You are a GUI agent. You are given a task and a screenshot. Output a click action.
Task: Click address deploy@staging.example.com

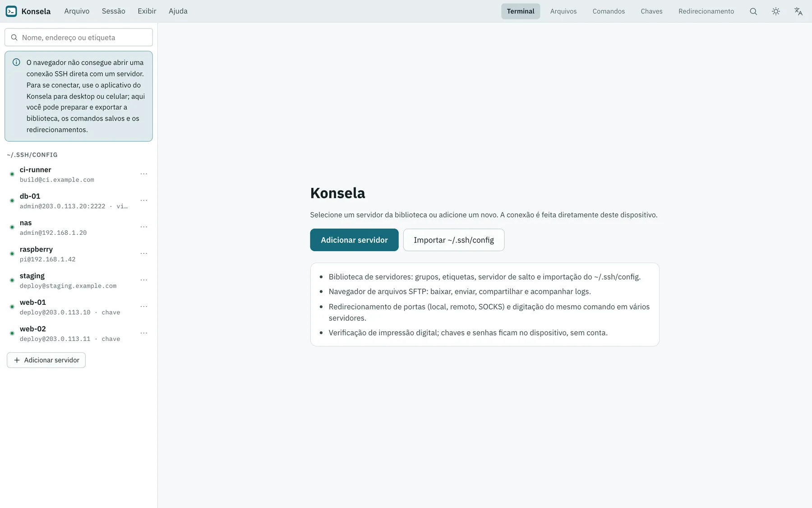click(x=68, y=286)
